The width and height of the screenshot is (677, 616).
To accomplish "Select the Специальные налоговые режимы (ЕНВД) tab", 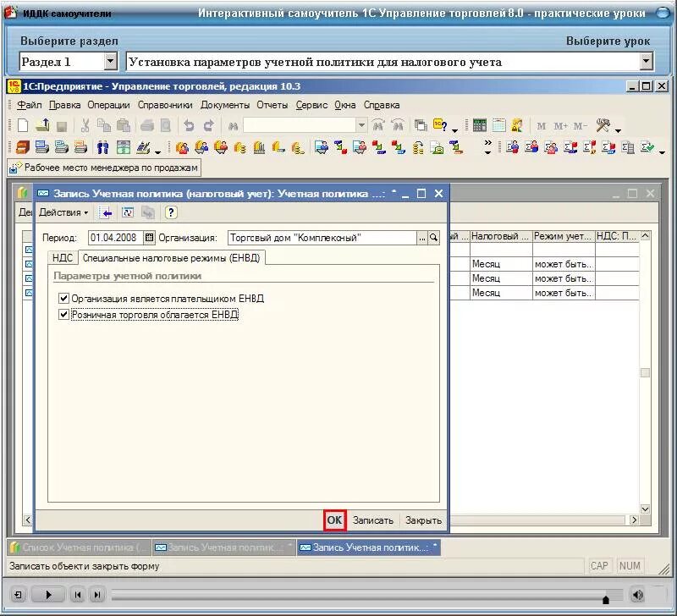I will tap(172, 258).
